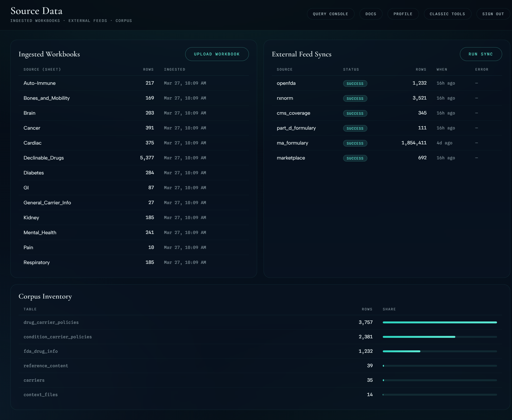Click the Upload Workbook button
This screenshot has width=512, height=420.
tap(217, 54)
